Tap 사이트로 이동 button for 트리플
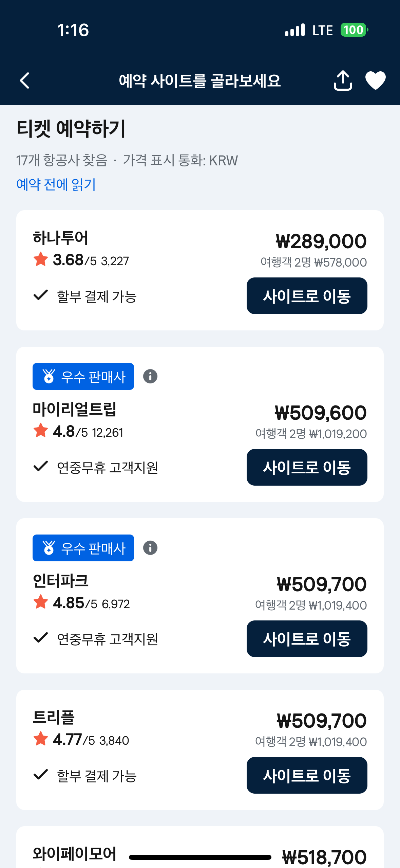This screenshot has height=868, width=400. click(307, 775)
